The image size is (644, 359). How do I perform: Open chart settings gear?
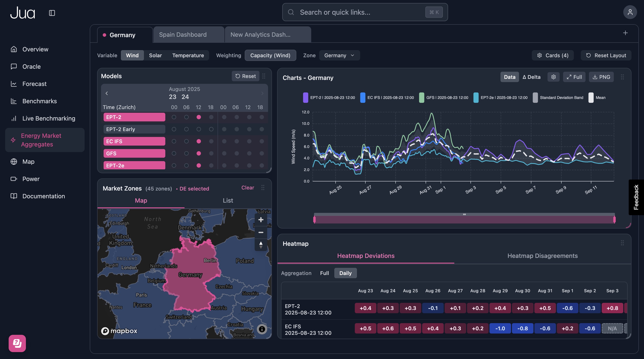pos(553,77)
